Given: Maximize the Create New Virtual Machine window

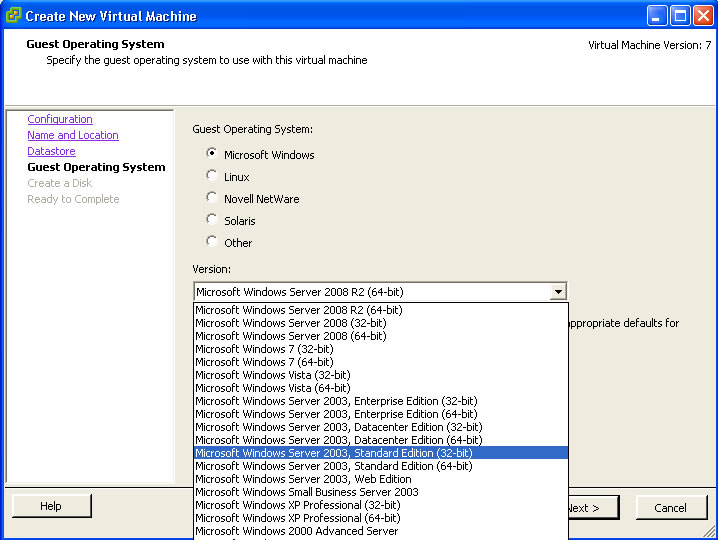Looking at the screenshot, I should (680, 16).
